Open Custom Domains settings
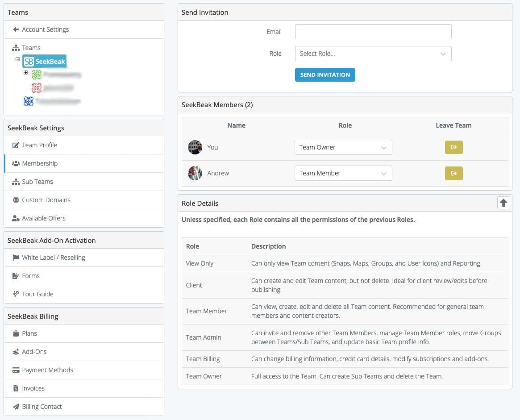 [46, 200]
